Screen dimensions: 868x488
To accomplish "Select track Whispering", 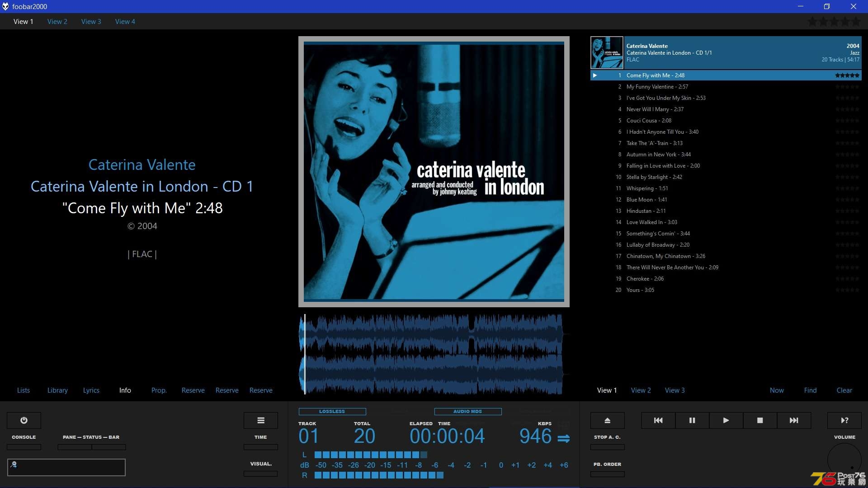I will coord(726,188).
